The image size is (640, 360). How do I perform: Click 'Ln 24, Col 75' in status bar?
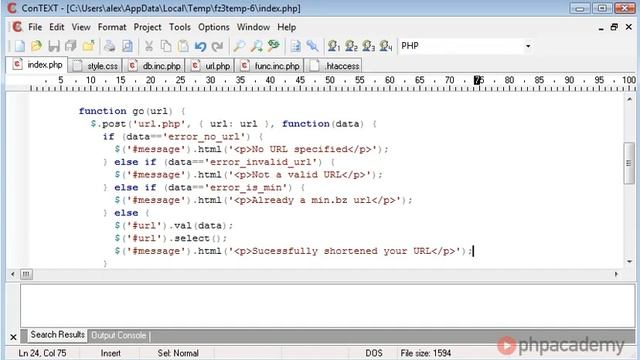(42, 353)
